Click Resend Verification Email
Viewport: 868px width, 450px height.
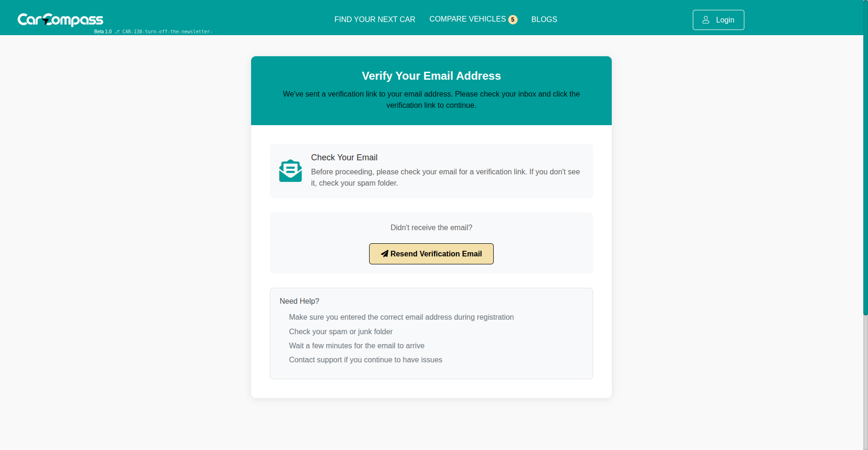pyautogui.click(x=431, y=254)
